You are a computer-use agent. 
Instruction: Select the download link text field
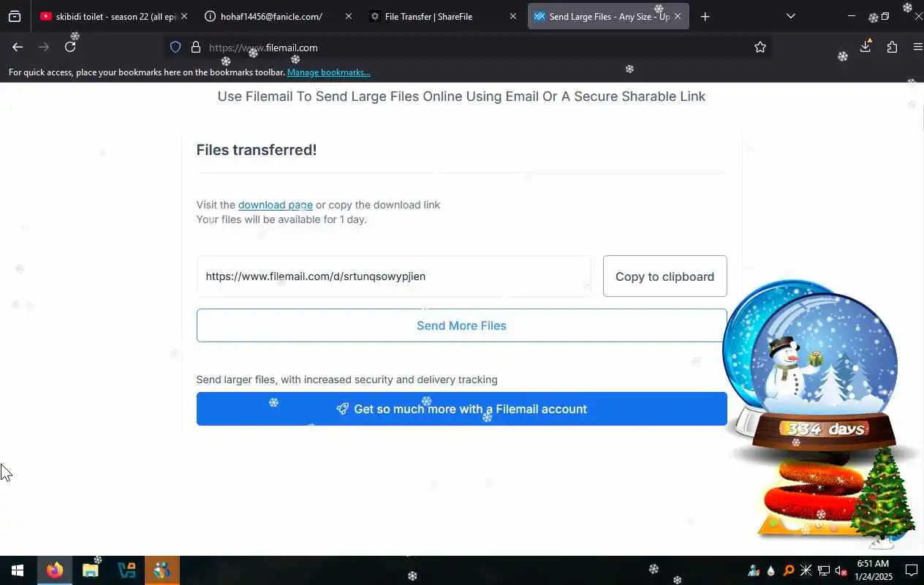[393, 276]
